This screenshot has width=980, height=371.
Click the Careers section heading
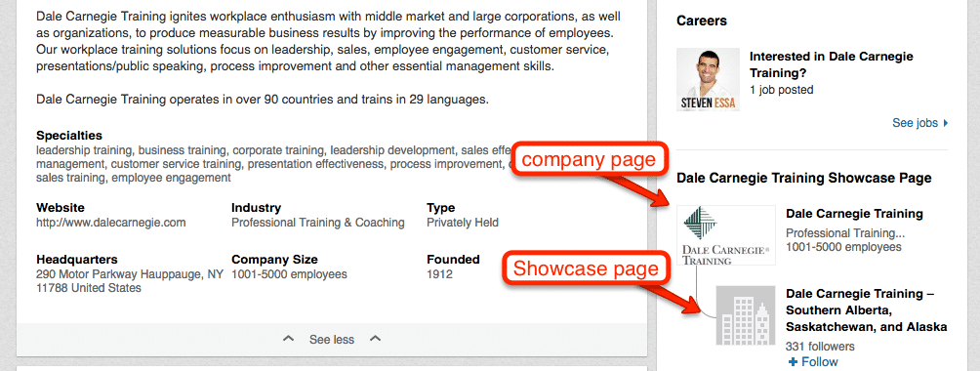701,21
